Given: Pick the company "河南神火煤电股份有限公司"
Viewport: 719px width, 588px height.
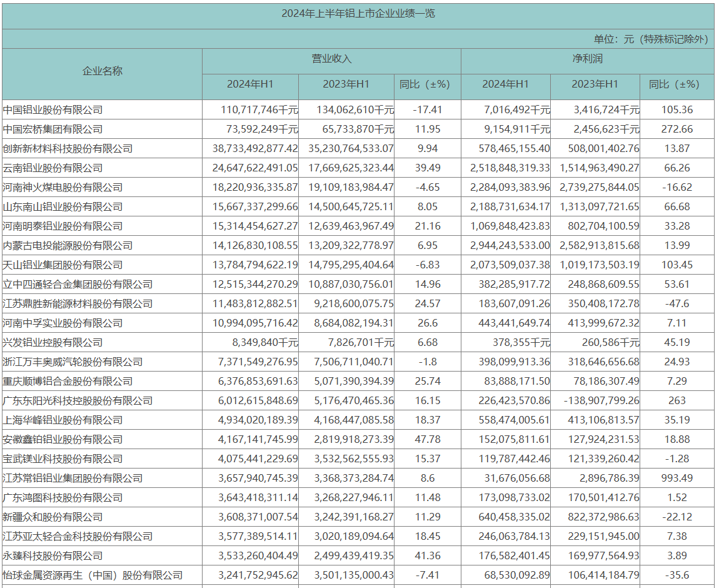Looking at the screenshot, I should click(63, 188).
